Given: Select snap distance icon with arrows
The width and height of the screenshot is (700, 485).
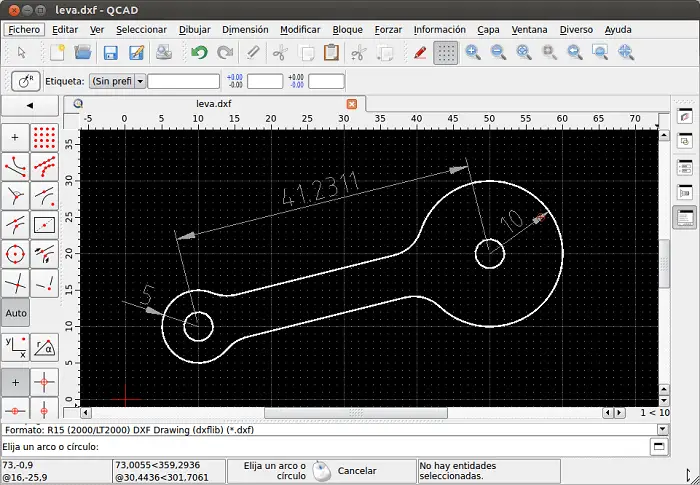Looking at the screenshot, I should coord(44,254).
